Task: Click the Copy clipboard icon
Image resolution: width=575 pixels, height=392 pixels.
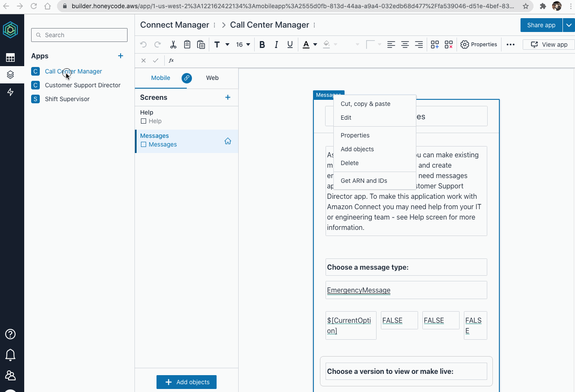Action: tap(187, 45)
